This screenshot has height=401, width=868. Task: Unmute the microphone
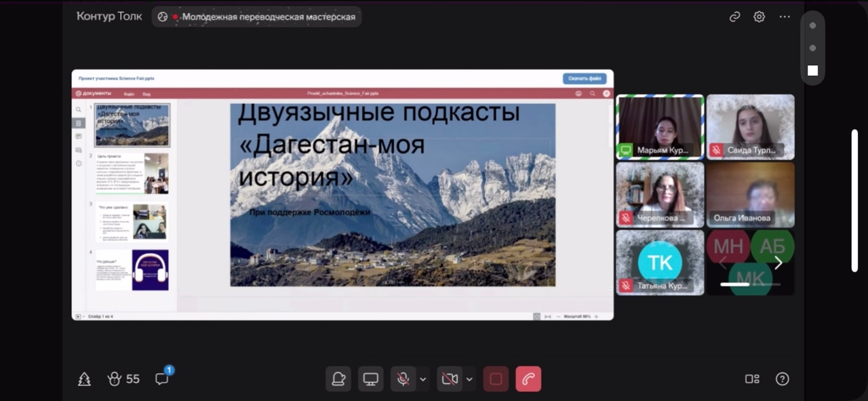pos(403,379)
